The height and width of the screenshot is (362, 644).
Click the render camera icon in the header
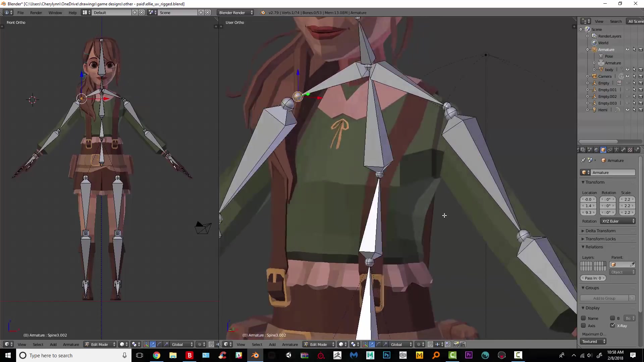point(456,344)
